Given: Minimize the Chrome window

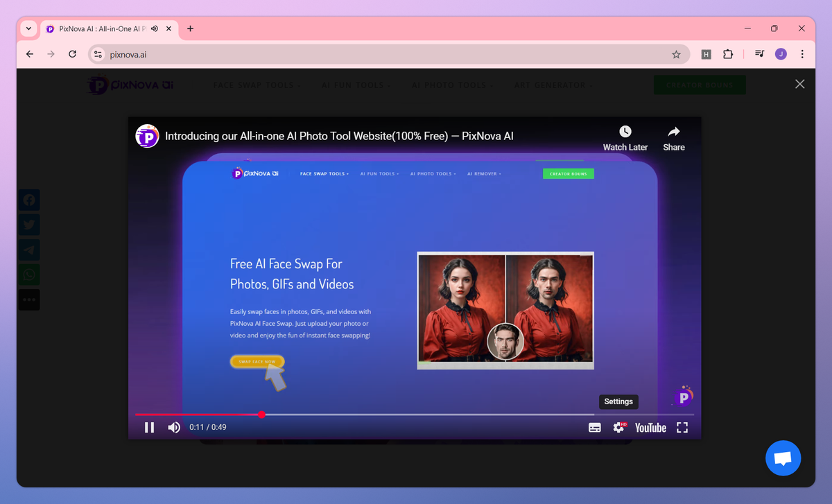Looking at the screenshot, I should point(748,28).
